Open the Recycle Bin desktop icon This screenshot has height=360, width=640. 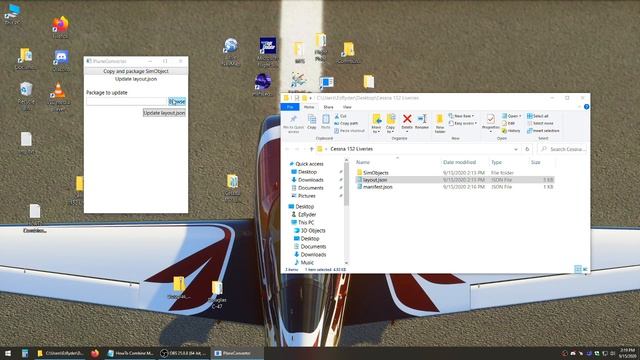click(x=26, y=96)
